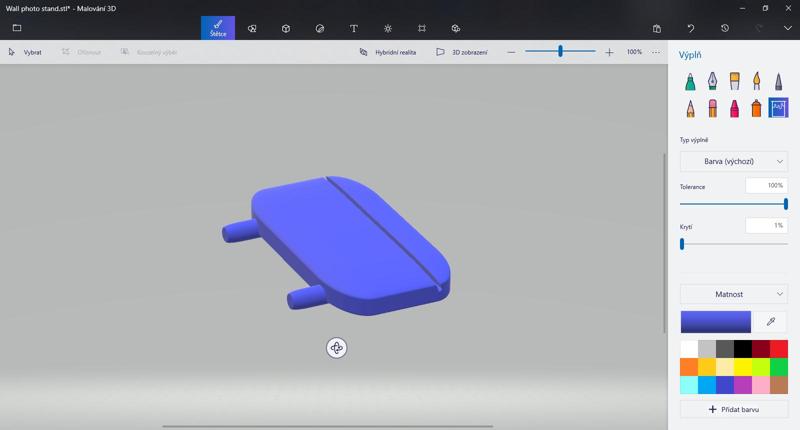Choose the white color swatch
This screenshot has width=800, height=430.
[689, 349]
